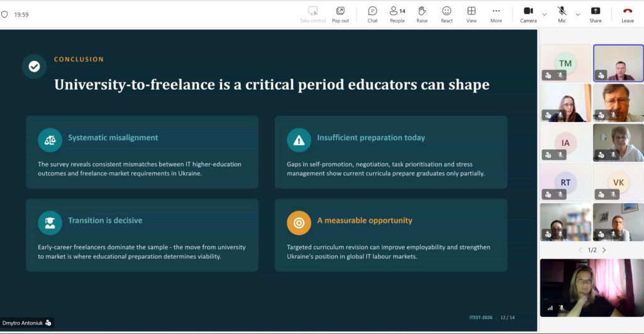The image size is (644, 334).
Task: Open the More actions menu
Action: pos(496,15)
